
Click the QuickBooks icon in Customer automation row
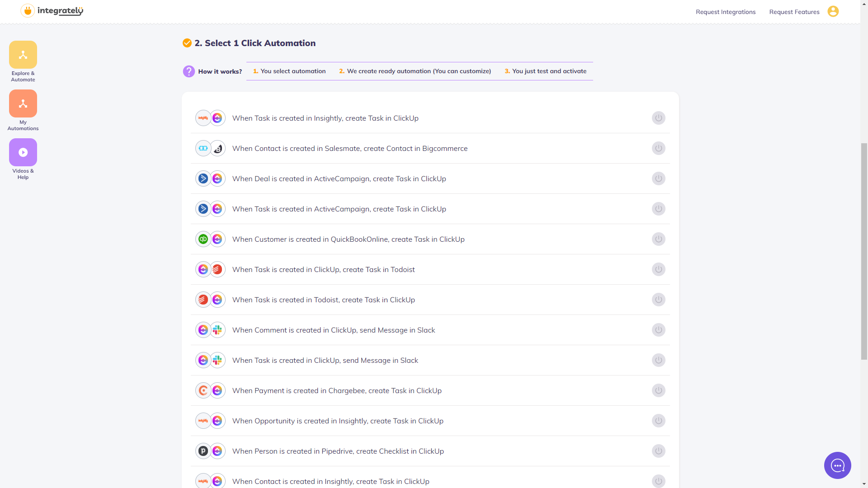point(203,239)
